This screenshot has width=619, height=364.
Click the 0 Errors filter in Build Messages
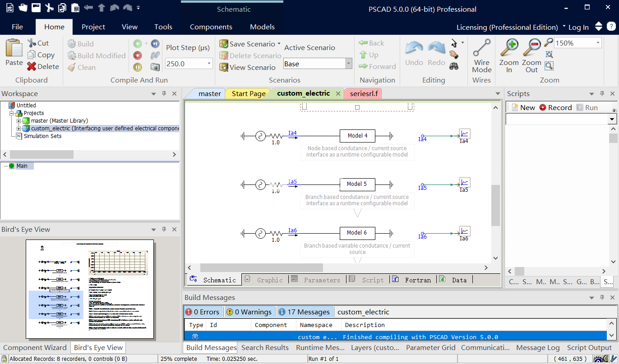pos(203,312)
